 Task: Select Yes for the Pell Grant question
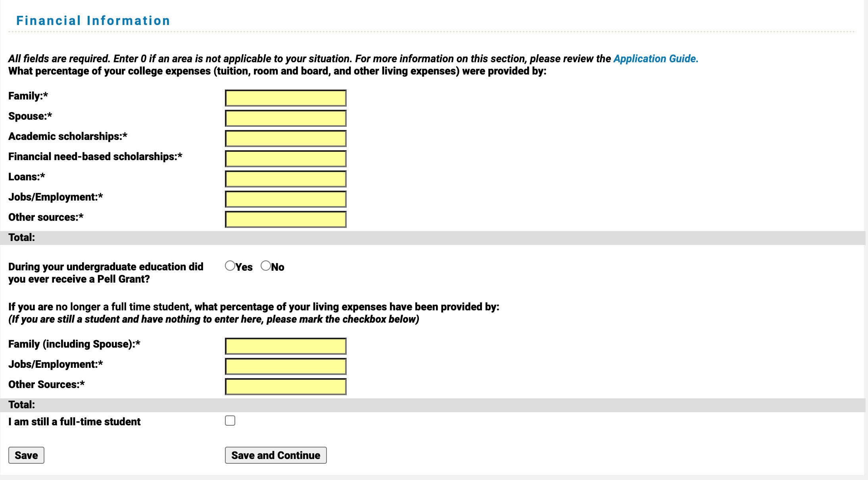pyautogui.click(x=230, y=266)
